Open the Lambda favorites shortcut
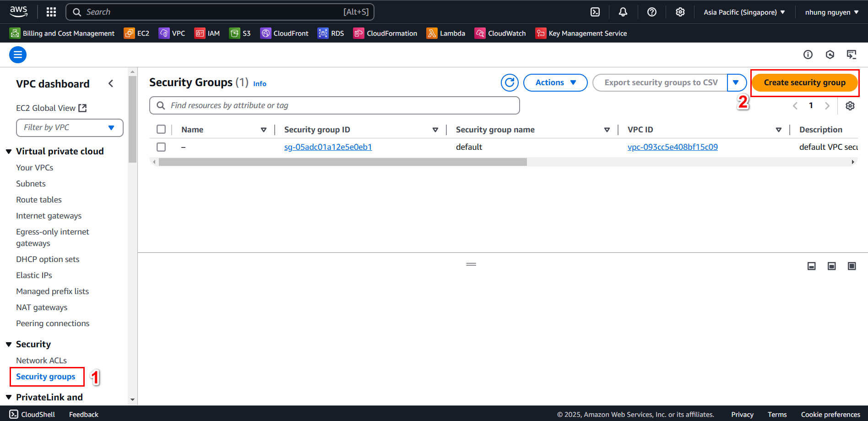 click(446, 33)
